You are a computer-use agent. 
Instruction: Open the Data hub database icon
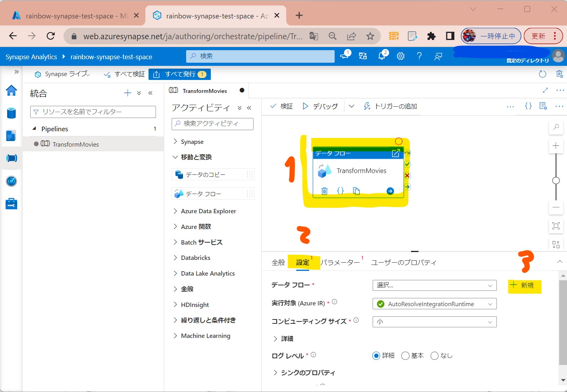(x=11, y=113)
